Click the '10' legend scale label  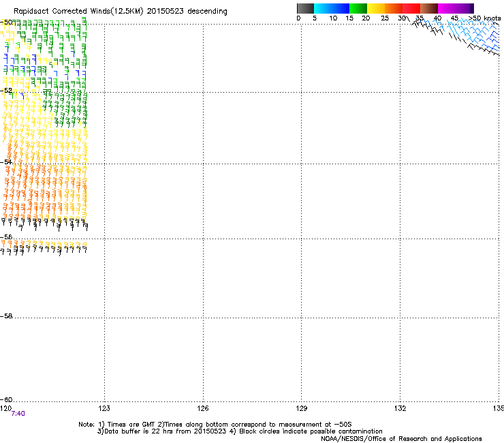pos(333,18)
